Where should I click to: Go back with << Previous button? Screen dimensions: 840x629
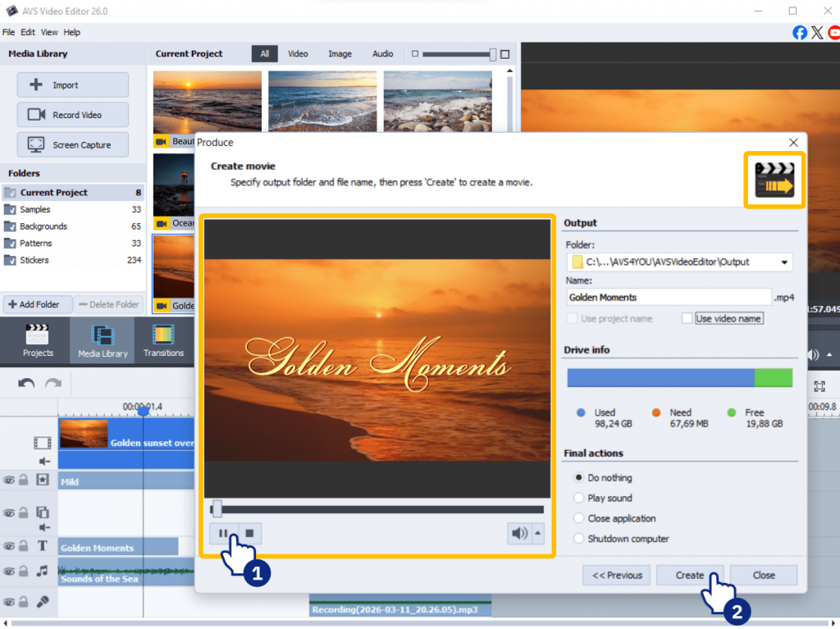click(x=617, y=575)
